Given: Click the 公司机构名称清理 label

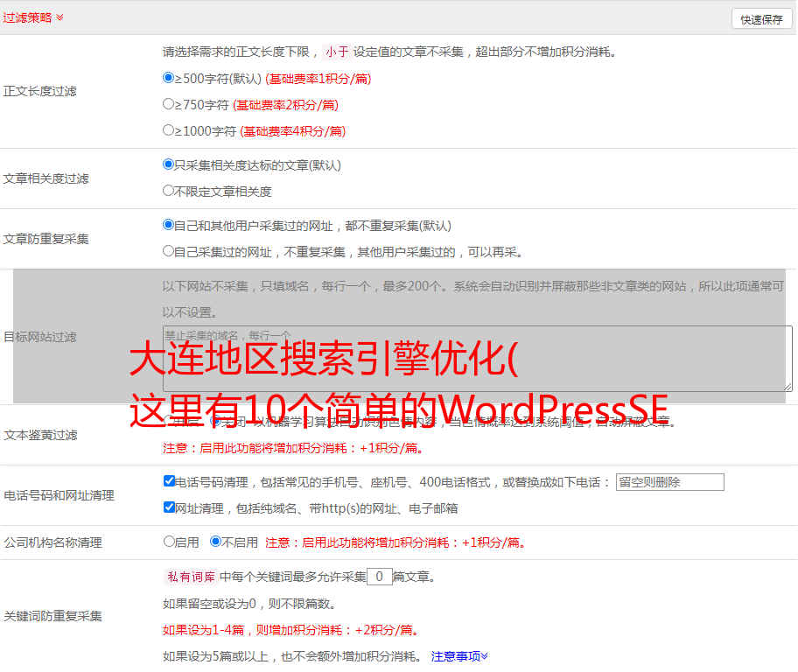Looking at the screenshot, I should click(52, 542).
